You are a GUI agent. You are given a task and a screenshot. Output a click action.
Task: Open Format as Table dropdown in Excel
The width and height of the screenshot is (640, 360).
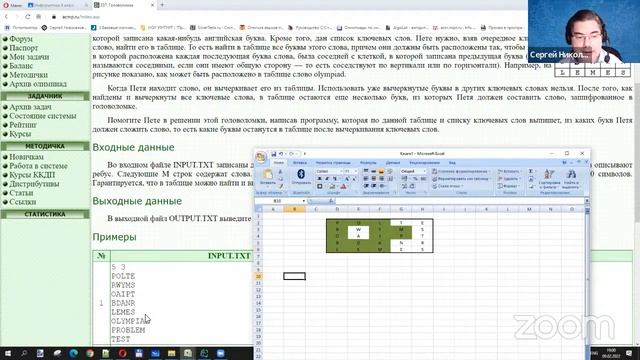pos(462,179)
